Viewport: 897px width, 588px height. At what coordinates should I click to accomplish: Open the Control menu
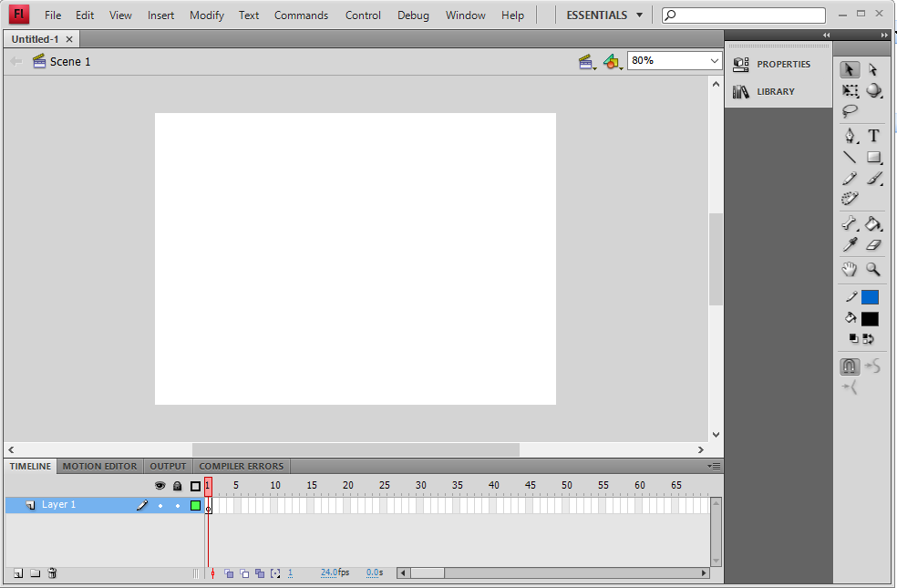point(363,15)
